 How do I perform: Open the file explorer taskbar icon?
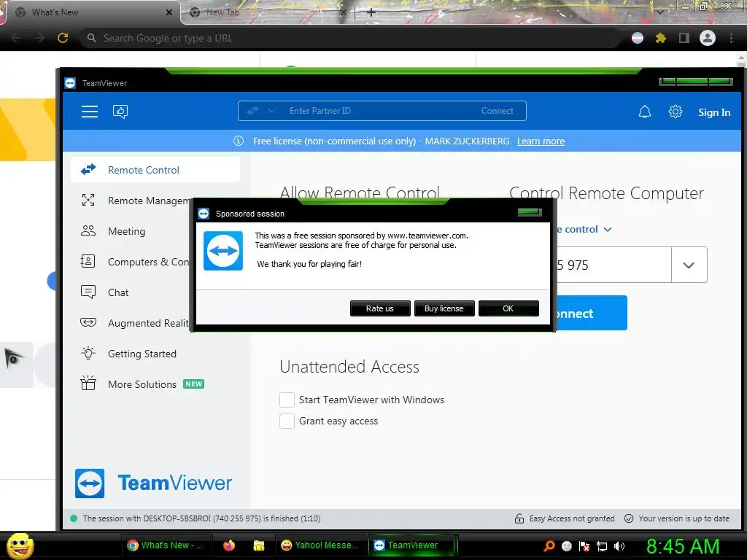(x=259, y=545)
